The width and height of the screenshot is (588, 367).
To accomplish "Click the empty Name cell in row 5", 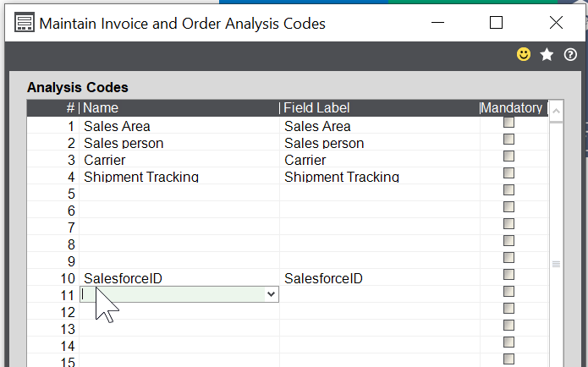I will click(x=179, y=194).
